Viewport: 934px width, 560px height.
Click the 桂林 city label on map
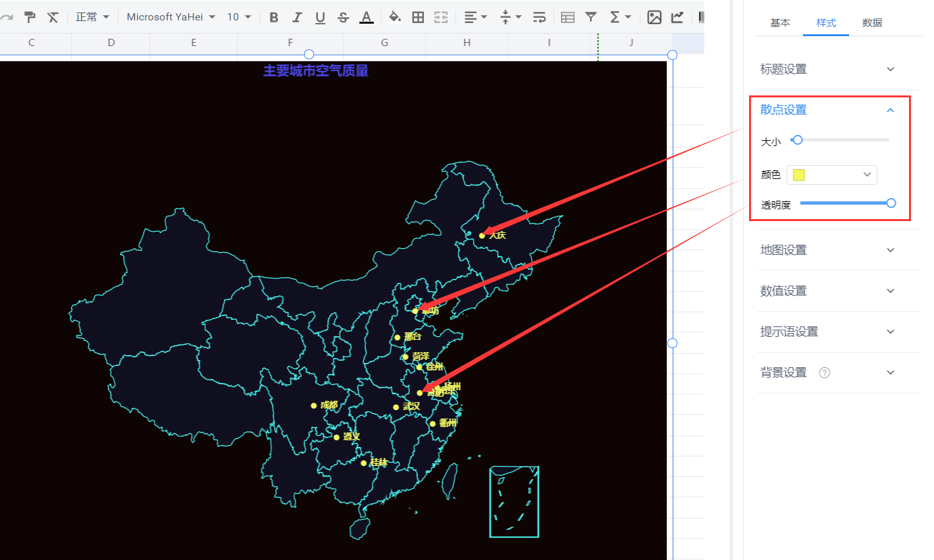tap(379, 463)
